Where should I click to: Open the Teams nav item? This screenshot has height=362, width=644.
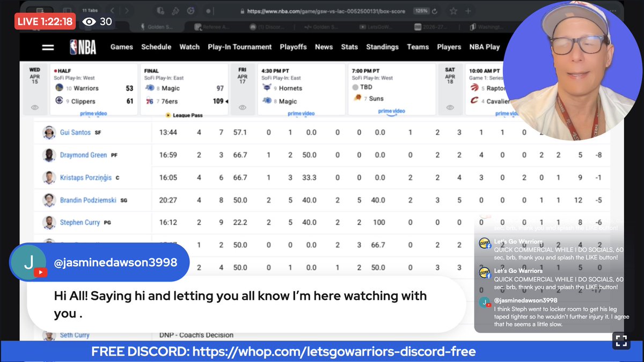(418, 47)
